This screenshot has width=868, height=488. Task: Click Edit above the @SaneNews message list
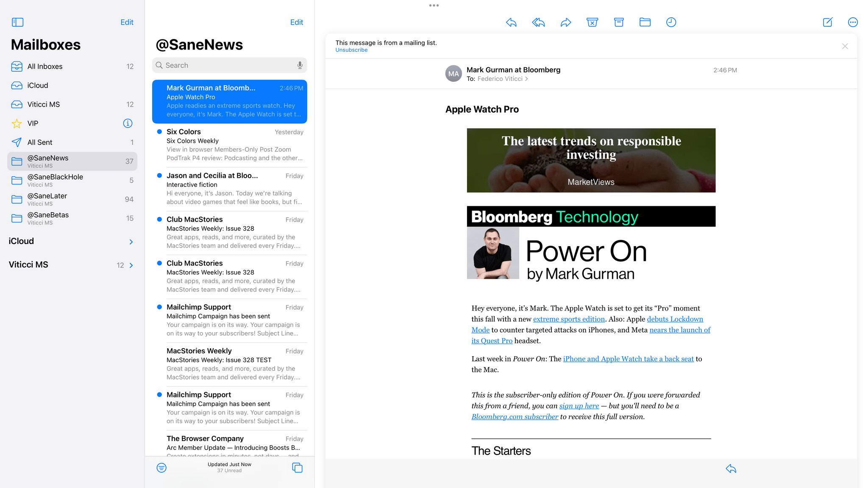297,22
